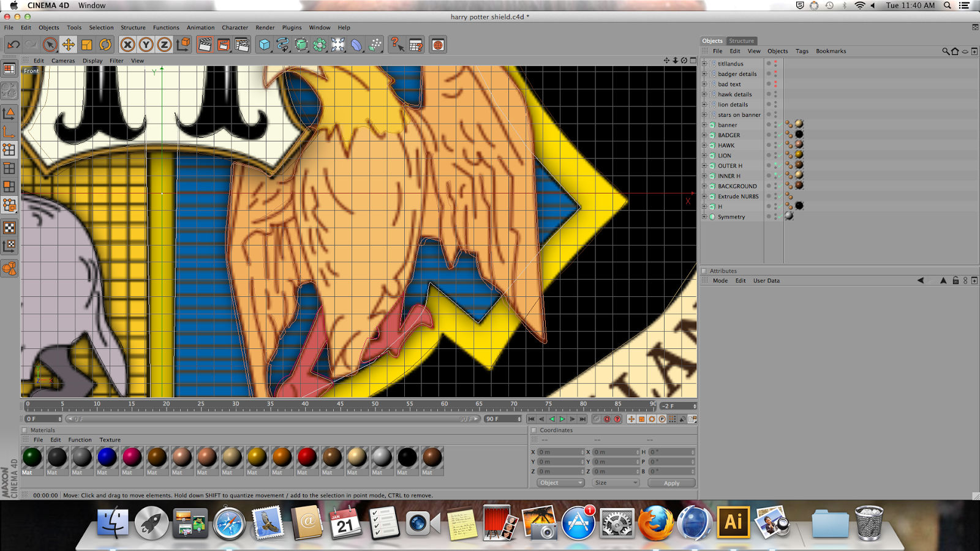Open the Render menu

265,28
